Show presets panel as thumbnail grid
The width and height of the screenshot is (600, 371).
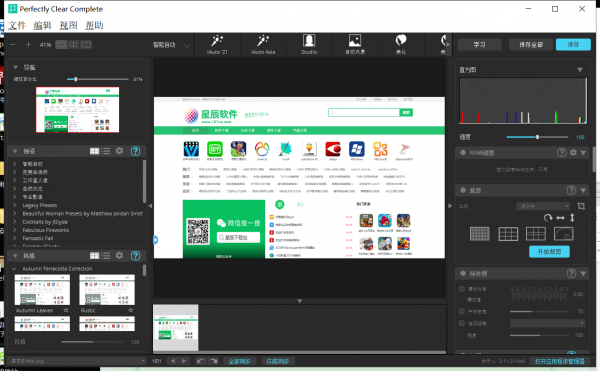(95, 151)
